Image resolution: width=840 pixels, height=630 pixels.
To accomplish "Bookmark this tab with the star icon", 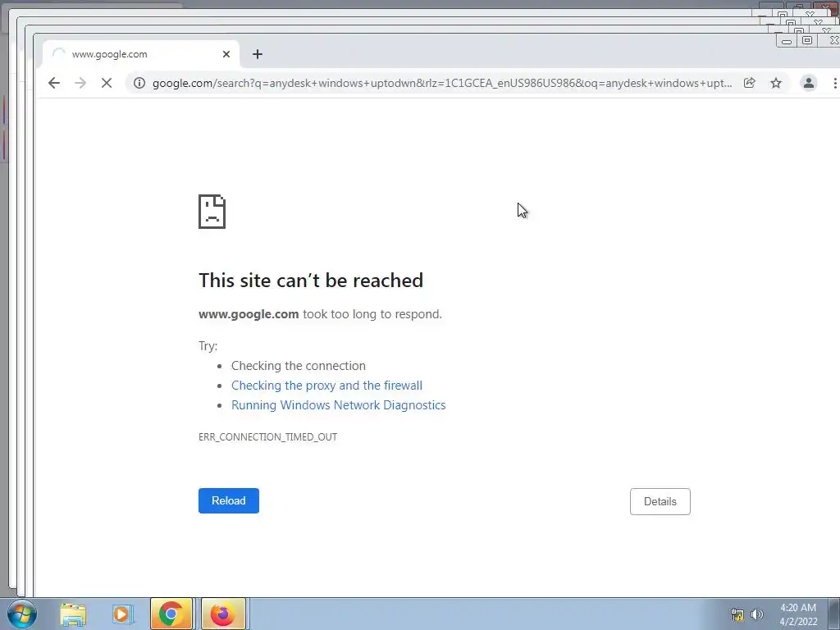I will tap(776, 83).
